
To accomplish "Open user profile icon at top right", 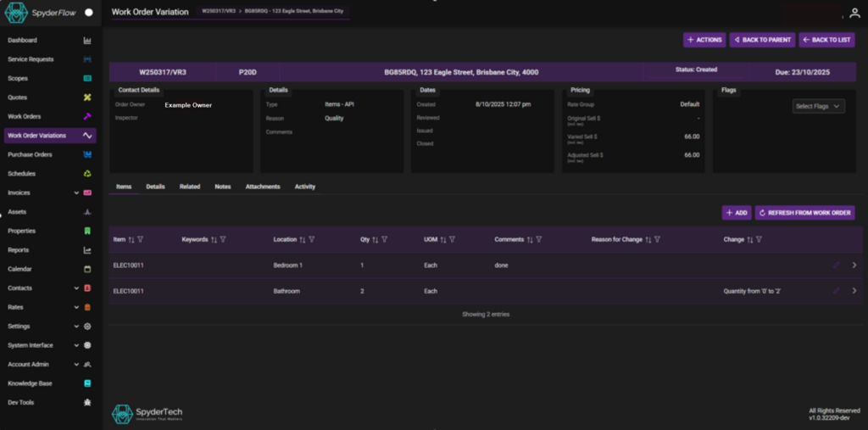I will (x=854, y=13).
